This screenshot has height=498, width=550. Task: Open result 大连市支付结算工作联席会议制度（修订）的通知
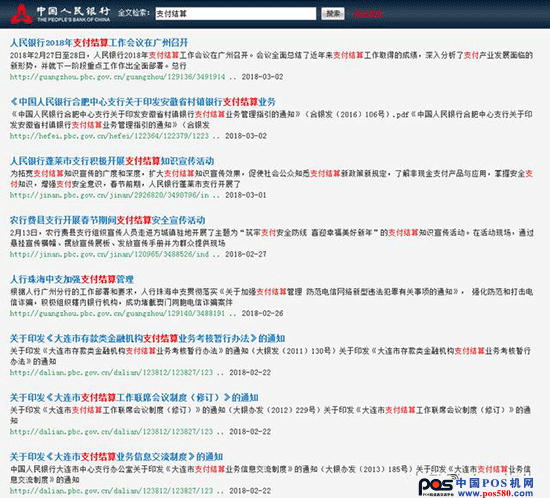tap(134, 398)
